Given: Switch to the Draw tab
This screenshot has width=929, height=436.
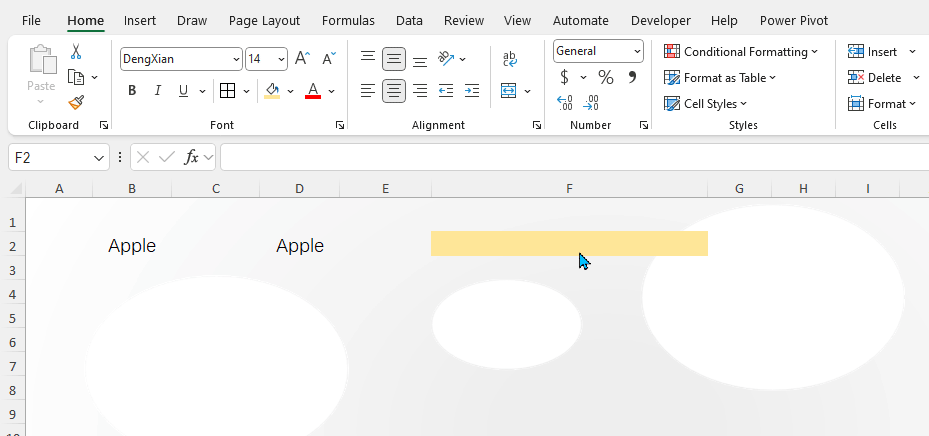Looking at the screenshot, I should click(192, 21).
